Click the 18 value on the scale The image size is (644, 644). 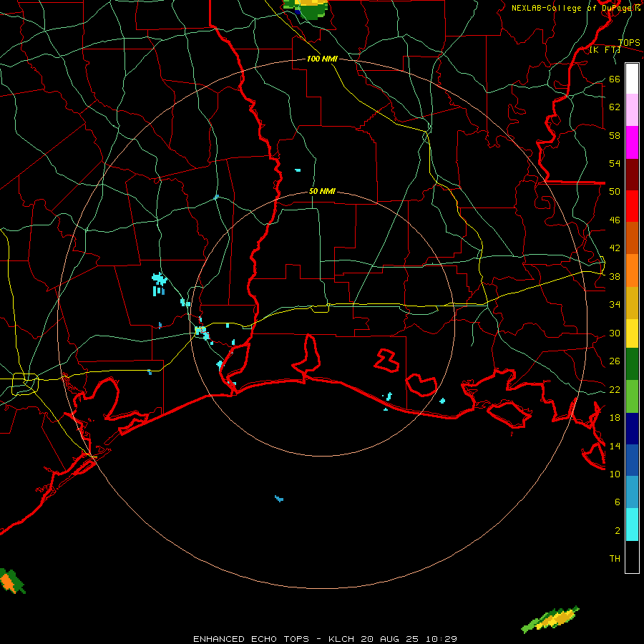click(615, 418)
